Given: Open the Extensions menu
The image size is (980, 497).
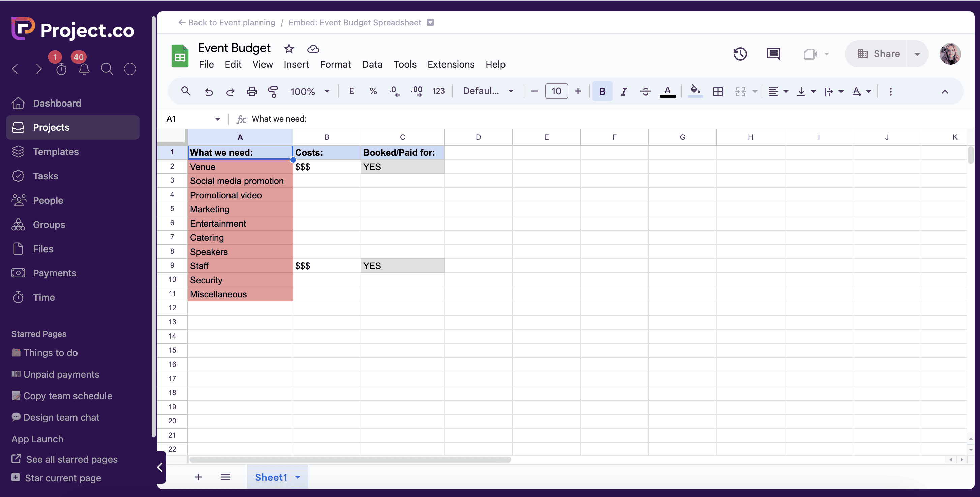Looking at the screenshot, I should pyautogui.click(x=451, y=64).
